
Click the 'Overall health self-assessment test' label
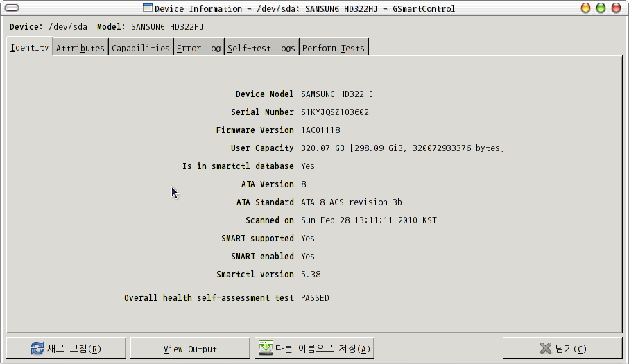pos(209,298)
